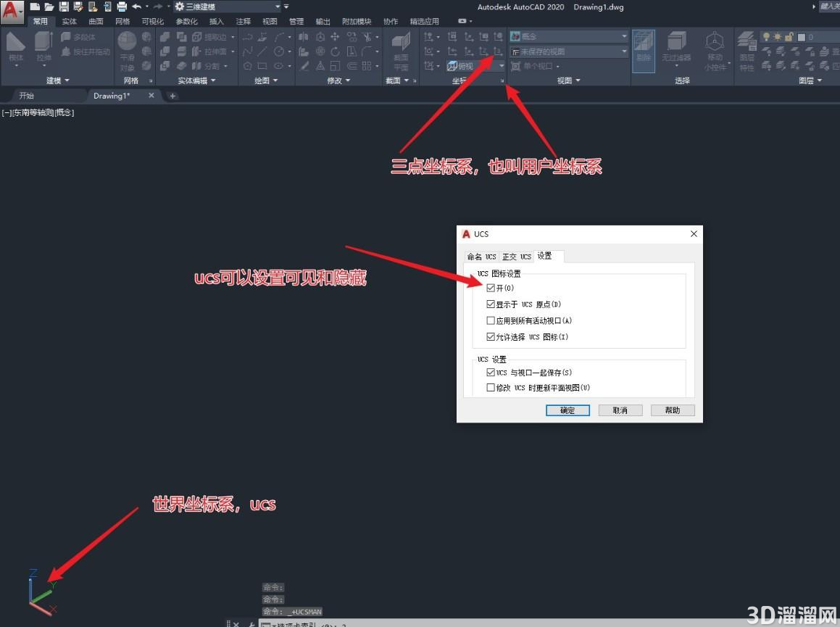Toggle 修改 UCS 时更新平面视图 checkbox

click(491, 388)
